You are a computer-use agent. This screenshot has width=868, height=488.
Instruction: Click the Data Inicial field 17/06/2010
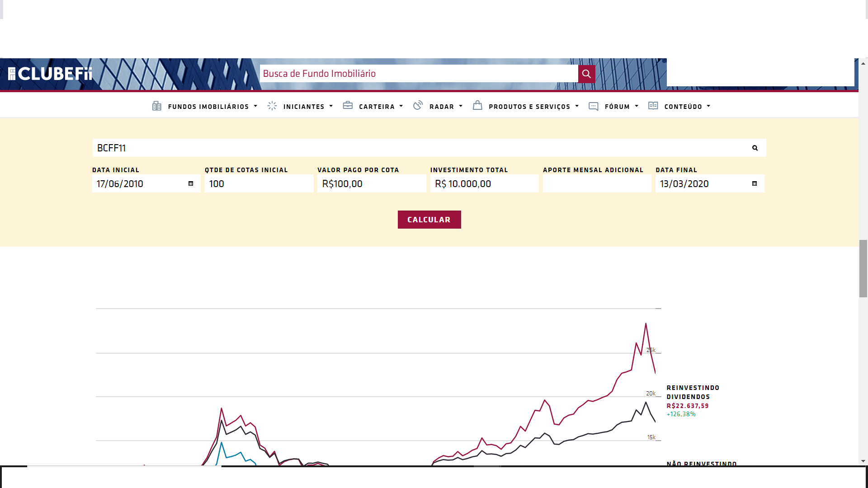(146, 183)
